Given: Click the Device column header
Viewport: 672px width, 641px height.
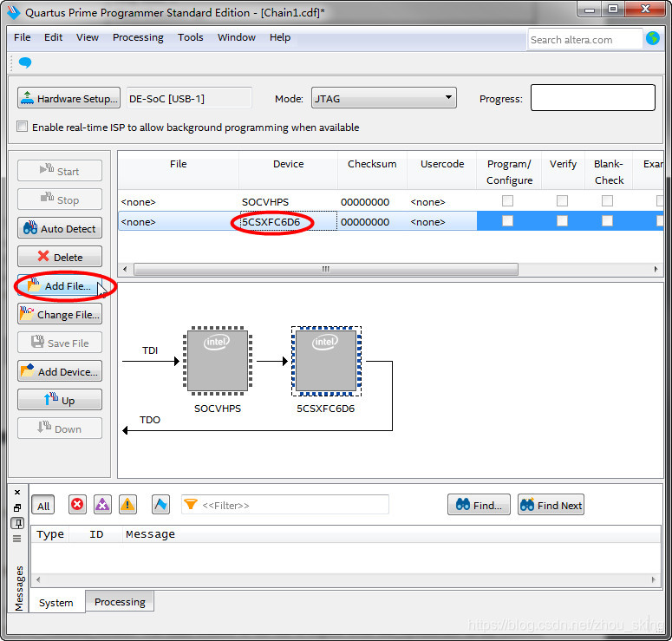Looking at the screenshot, I should [289, 170].
